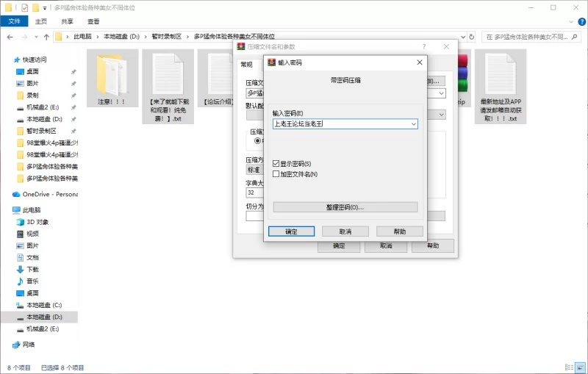Click the ? help icon in the 压缩文件名和参数 title bar
Screen dimensions: 588x374
click(x=424, y=47)
